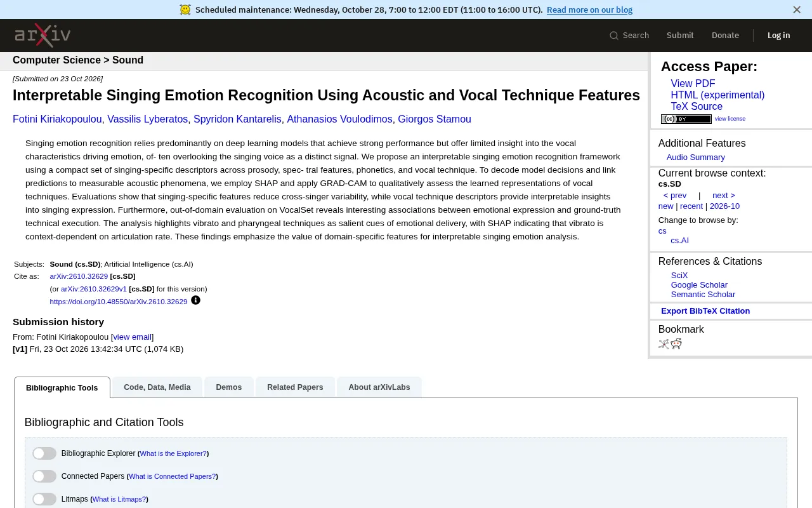Open the Related Papers tab
Image resolution: width=812 pixels, height=508 pixels.
295,387
